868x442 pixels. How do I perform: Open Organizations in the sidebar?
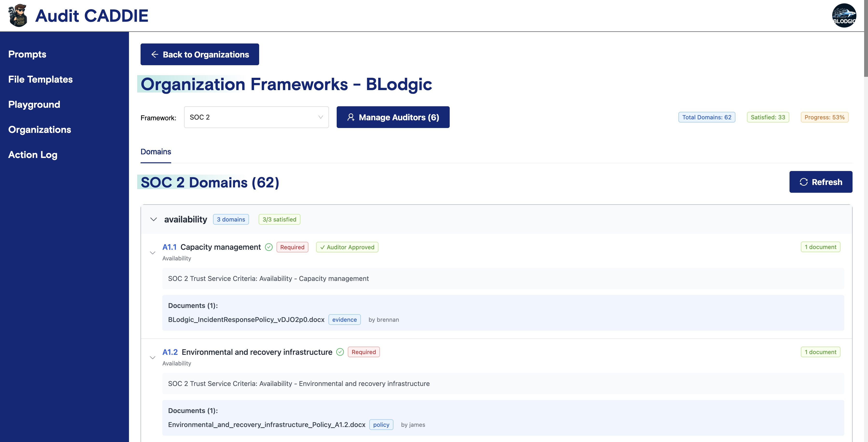[39, 130]
